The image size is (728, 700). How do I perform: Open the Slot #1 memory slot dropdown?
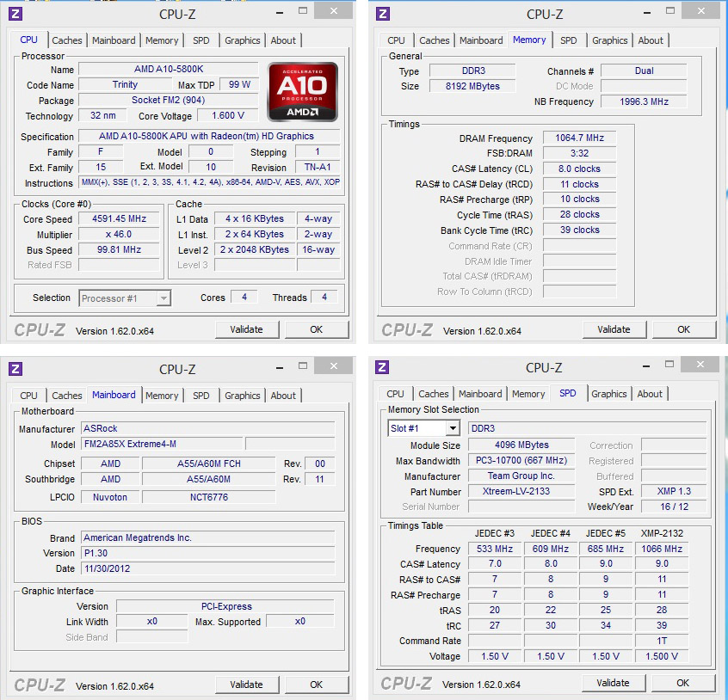tap(423, 428)
